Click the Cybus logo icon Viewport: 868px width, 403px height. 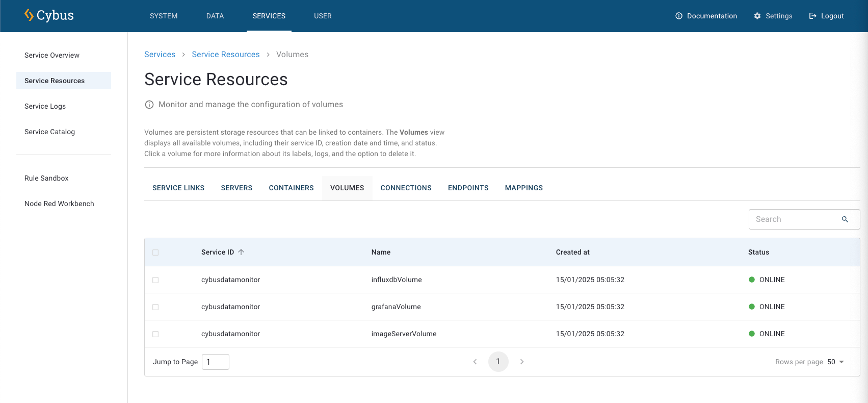click(x=29, y=15)
